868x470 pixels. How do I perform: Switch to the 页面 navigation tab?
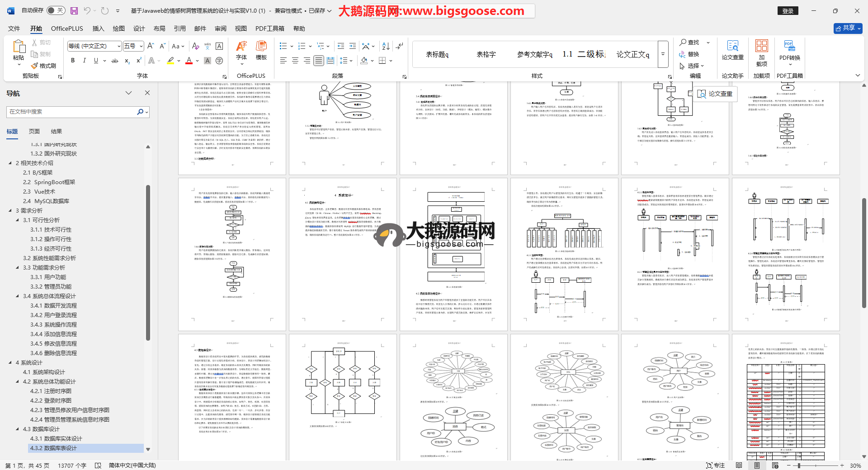click(34, 132)
